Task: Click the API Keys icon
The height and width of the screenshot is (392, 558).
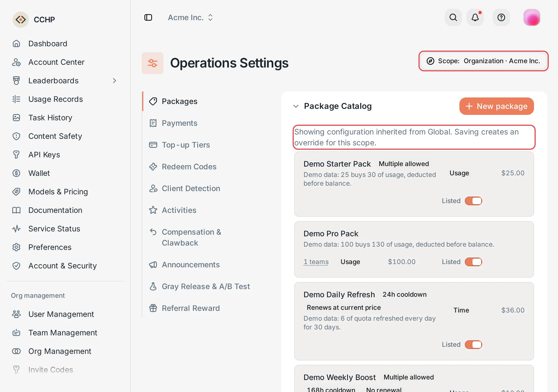Action: click(x=16, y=155)
